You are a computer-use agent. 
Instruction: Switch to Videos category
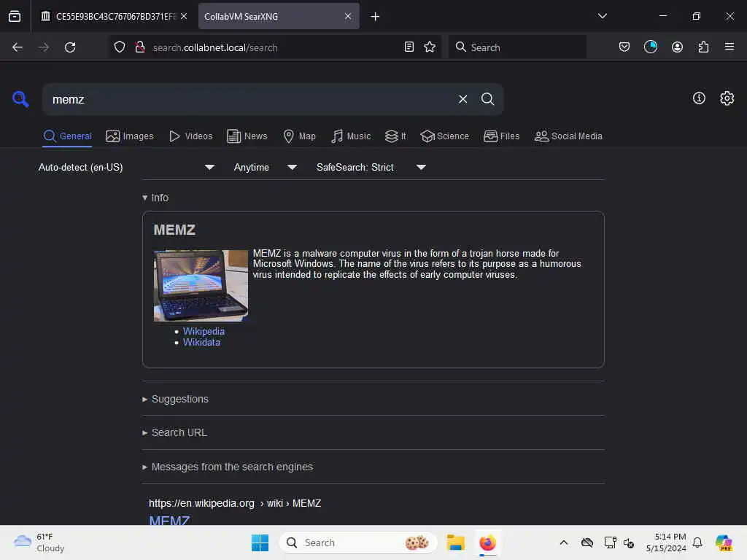[x=190, y=136]
